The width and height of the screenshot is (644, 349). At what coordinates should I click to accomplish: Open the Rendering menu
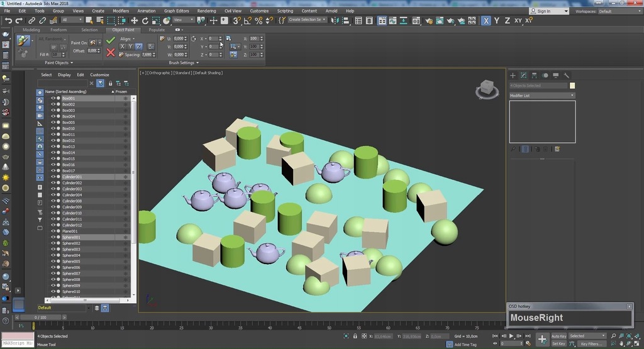[x=206, y=11]
